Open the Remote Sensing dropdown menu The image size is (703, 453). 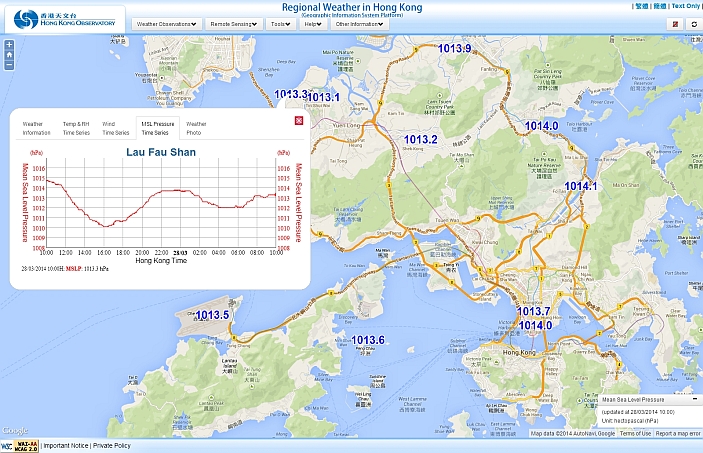tap(235, 23)
